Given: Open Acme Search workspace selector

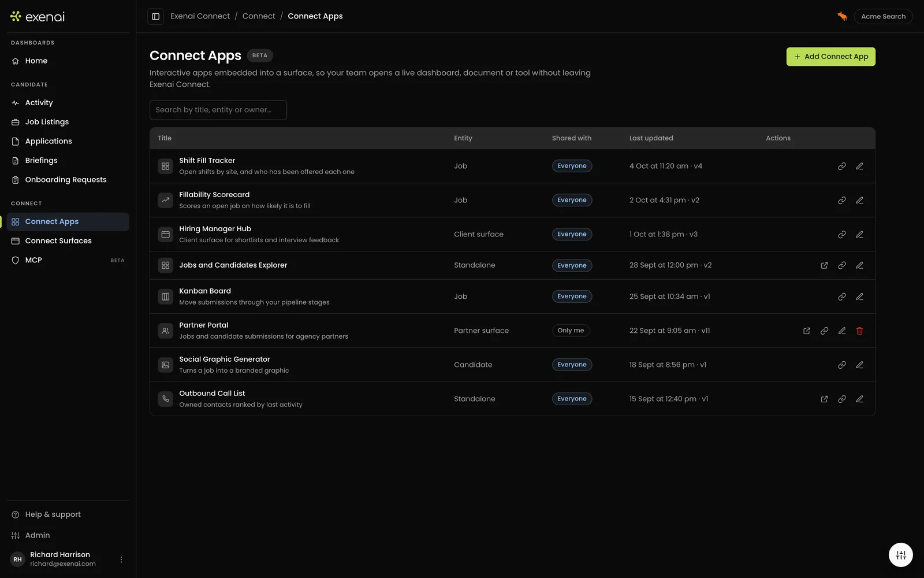Looking at the screenshot, I should tap(883, 16).
